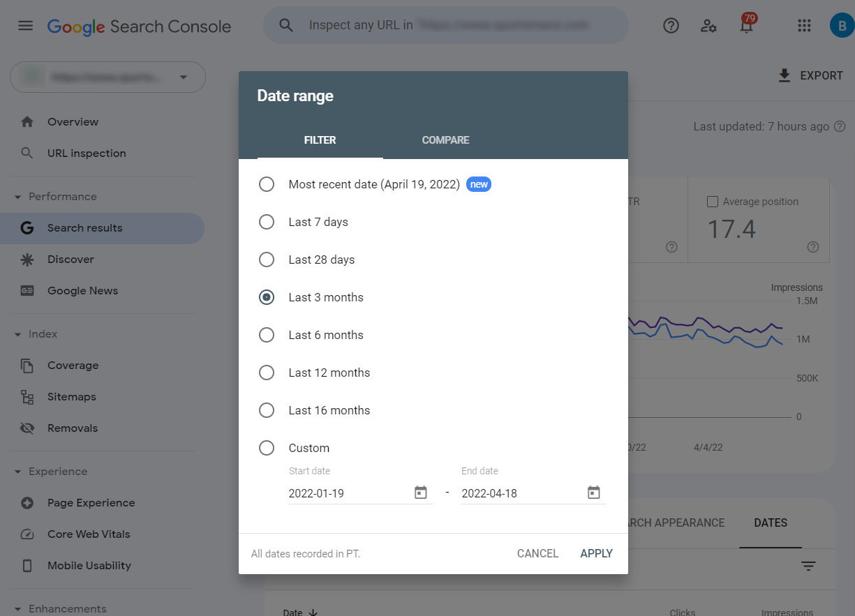
Task: Click the 'new' badge label
Action: coord(479,184)
